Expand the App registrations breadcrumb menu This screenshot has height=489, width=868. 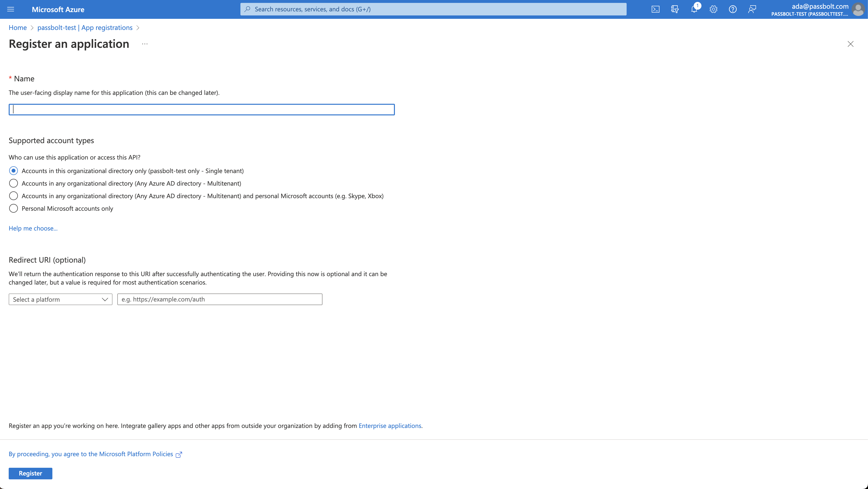(138, 28)
